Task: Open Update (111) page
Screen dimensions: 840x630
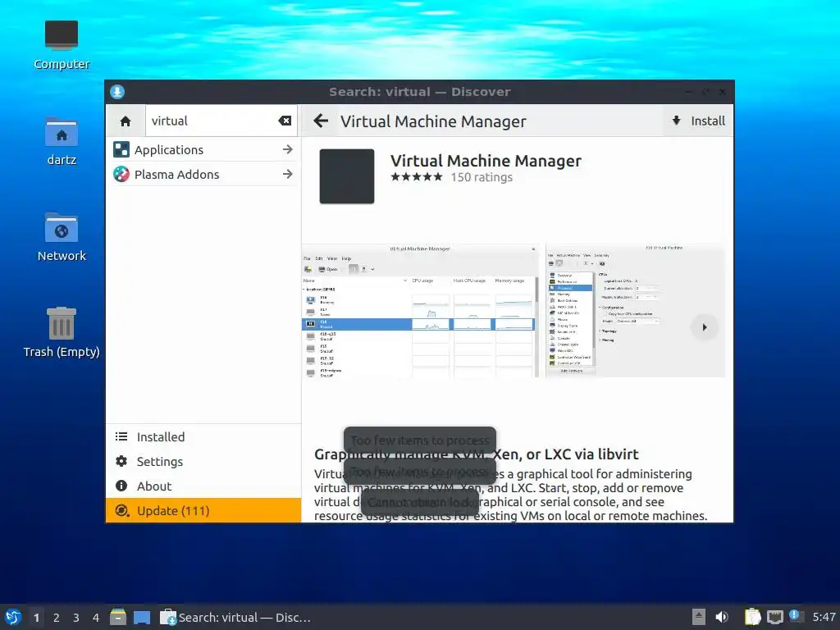Action: (x=203, y=510)
